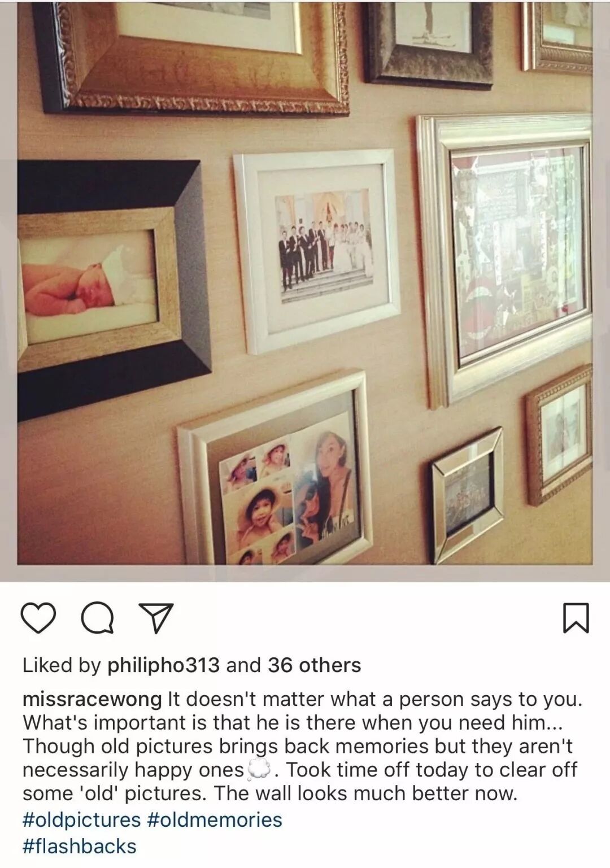The image size is (610, 868).
Task: Tap the wedding group photo frame
Action: click(317, 251)
